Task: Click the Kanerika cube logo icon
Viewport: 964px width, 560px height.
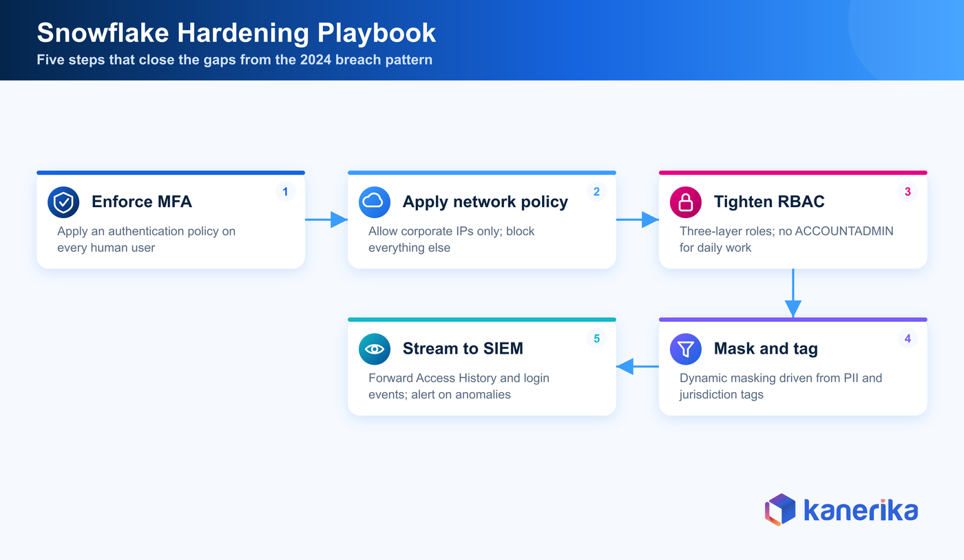Action: coord(780,510)
